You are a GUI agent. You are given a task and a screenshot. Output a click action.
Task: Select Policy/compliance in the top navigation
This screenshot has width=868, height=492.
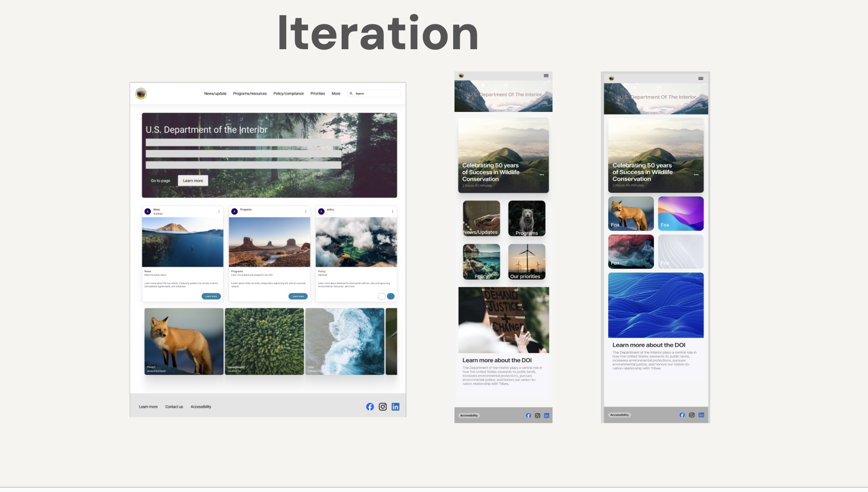[x=288, y=94]
